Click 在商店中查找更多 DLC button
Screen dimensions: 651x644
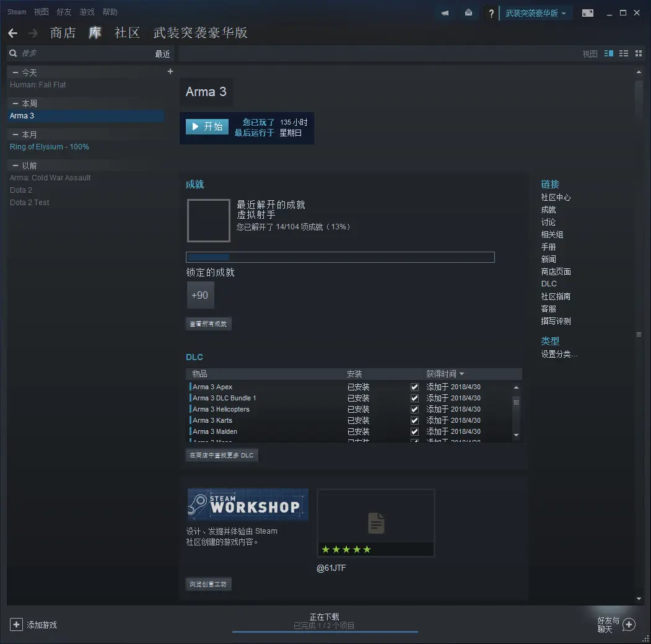click(221, 456)
